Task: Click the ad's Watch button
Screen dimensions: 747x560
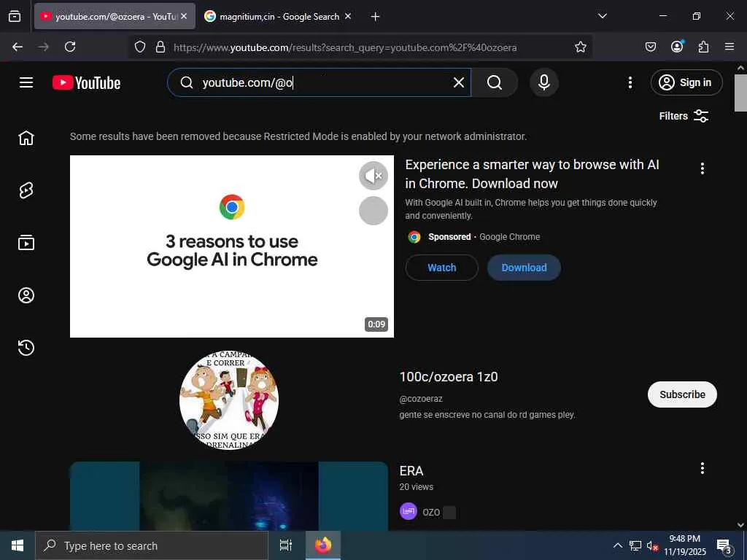Action: click(441, 268)
